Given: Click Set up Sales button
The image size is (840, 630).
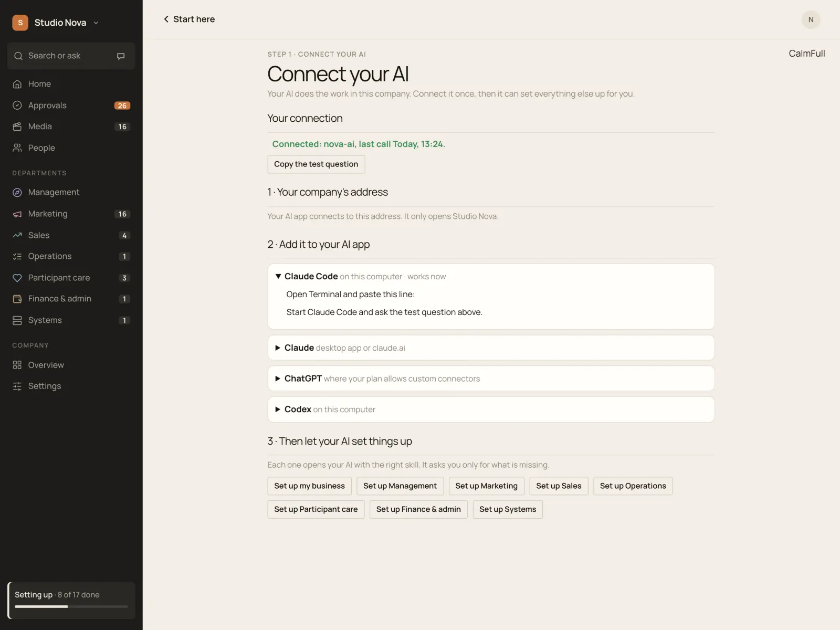Looking at the screenshot, I should coord(559,486).
